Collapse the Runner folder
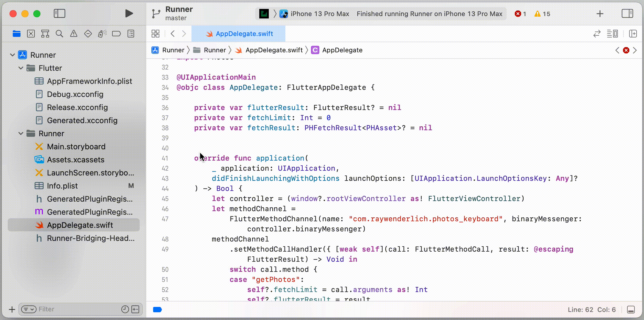 pyautogui.click(x=21, y=133)
